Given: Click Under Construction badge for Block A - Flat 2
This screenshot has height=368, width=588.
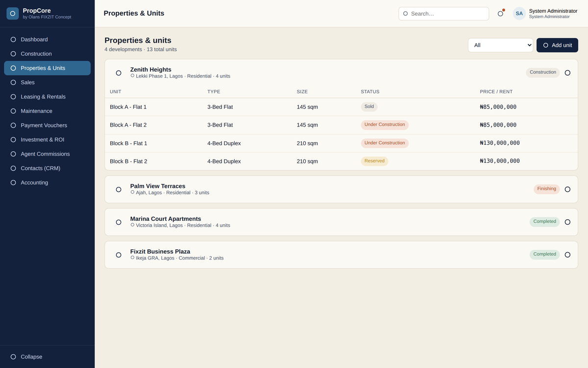Looking at the screenshot, I should pos(385,125).
